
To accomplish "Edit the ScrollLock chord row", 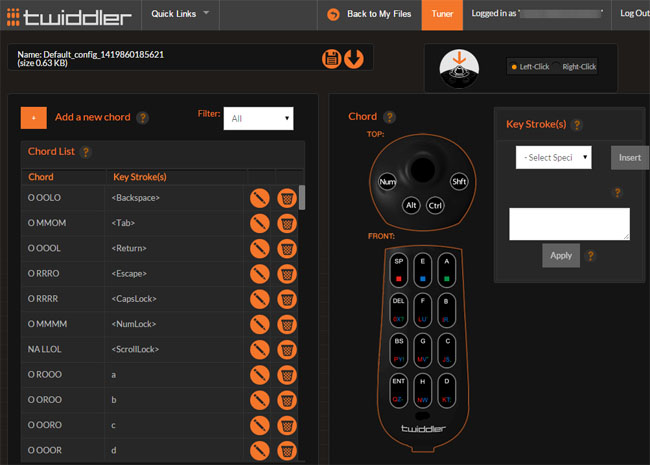I will click(x=260, y=350).
